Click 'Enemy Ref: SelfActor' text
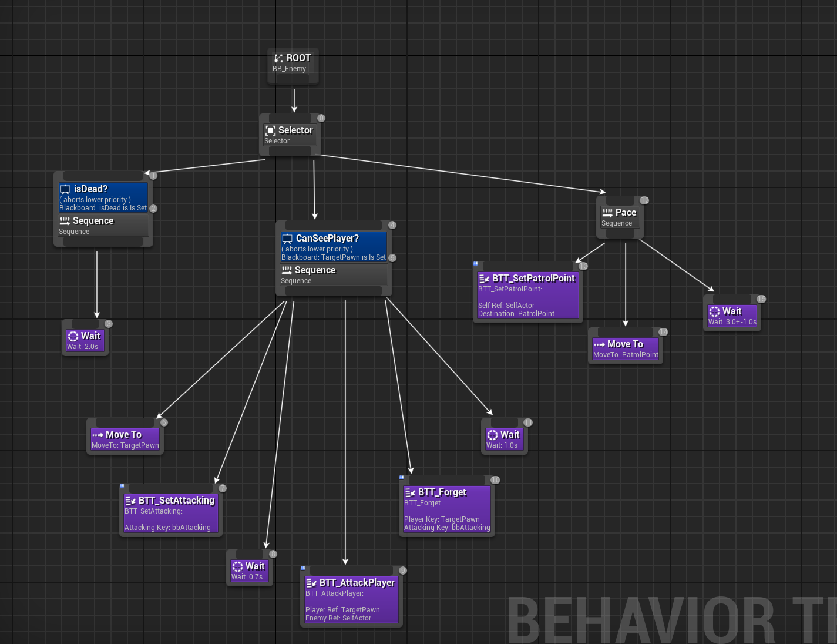 click(338, 618)
